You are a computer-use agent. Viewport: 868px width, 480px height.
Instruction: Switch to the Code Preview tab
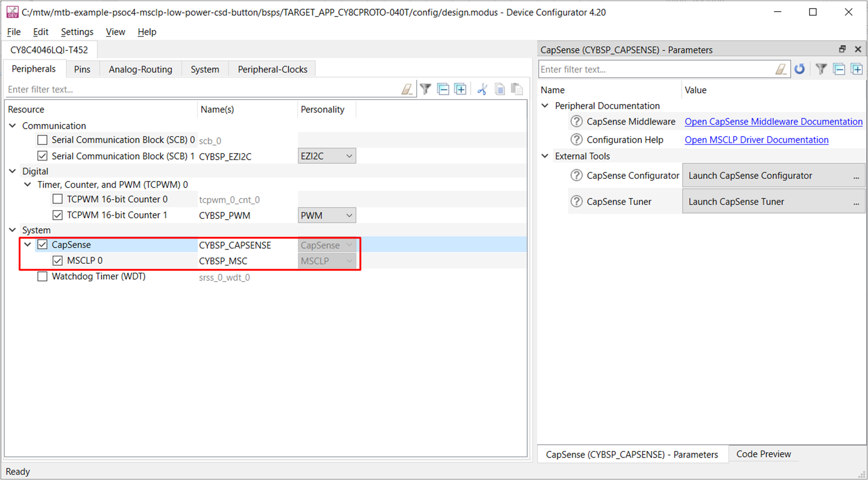pos(763,454)
